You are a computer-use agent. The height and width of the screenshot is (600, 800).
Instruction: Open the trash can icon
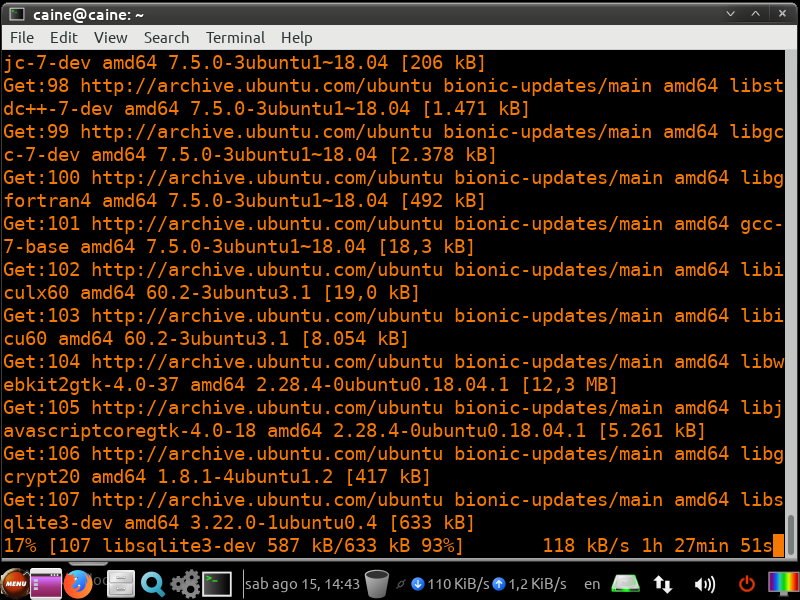pos(377,584)
